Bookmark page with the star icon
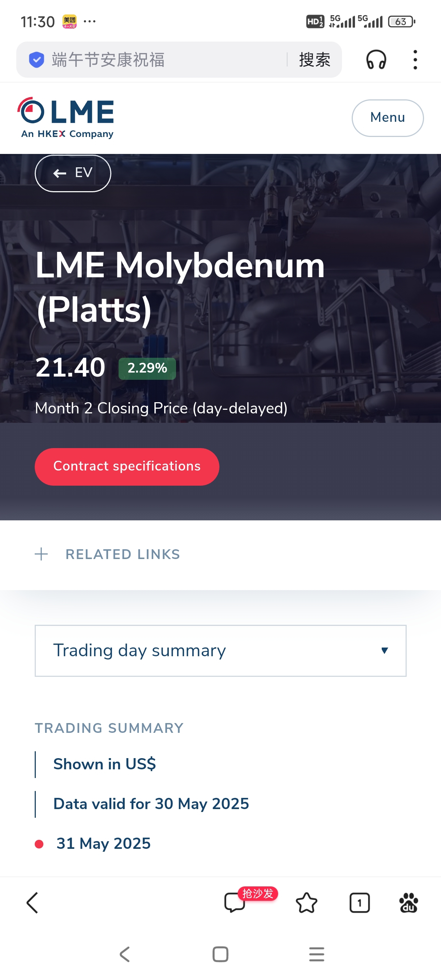This screenshot has height=980, width=441. click(x=306, y=902)
